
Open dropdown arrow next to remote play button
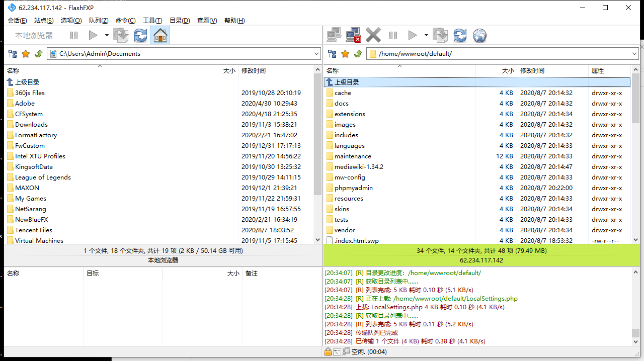(426, 35)
